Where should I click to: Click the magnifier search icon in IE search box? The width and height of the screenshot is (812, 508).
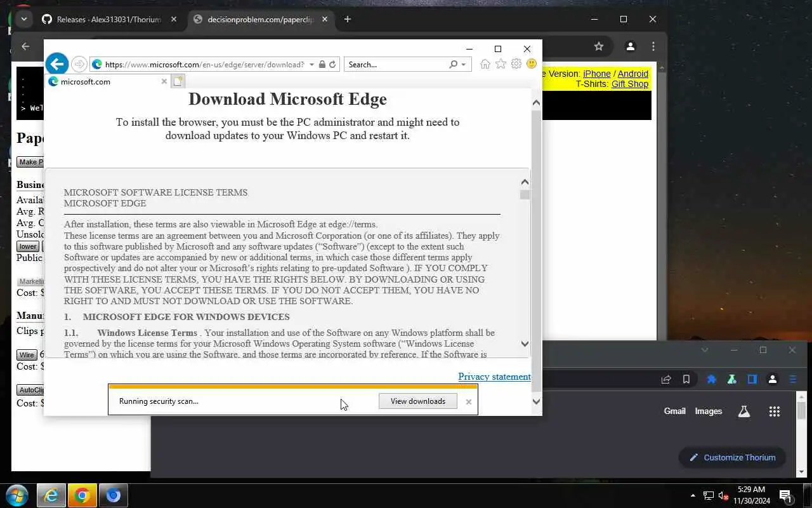pos(453,64)
